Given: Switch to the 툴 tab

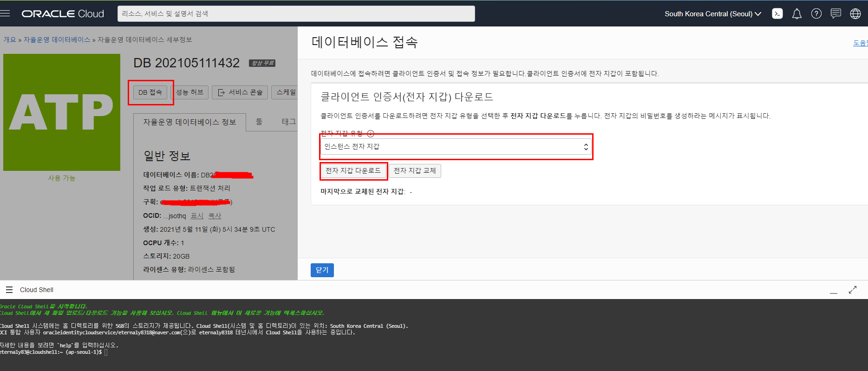Looking at the screenshot, I should (259, 122).
